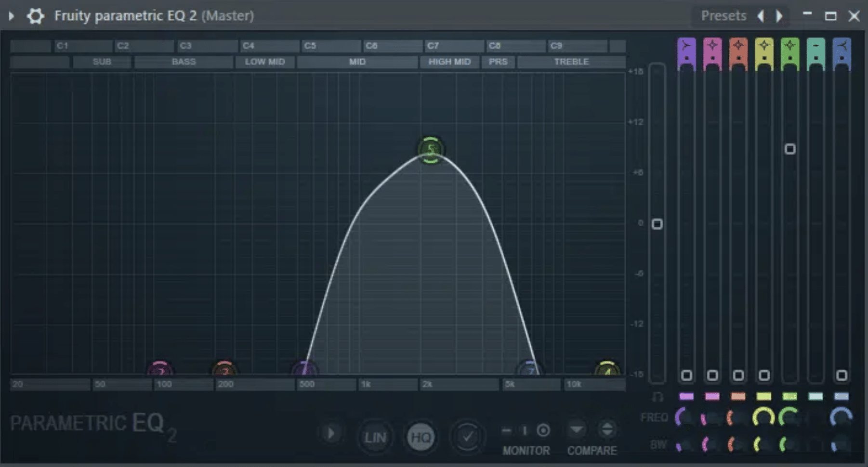Click the C5 note label

pos(310,46)
